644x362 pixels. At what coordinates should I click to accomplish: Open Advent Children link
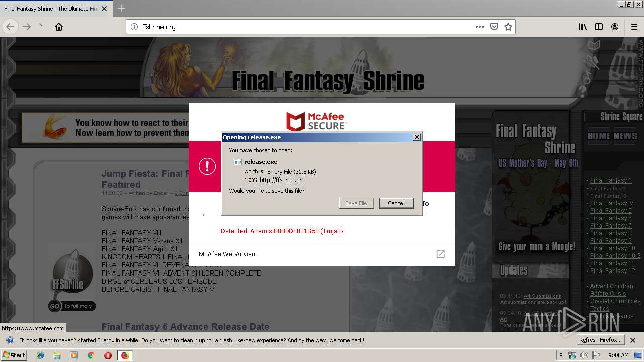pyautogui.click(x=611, y=286)
